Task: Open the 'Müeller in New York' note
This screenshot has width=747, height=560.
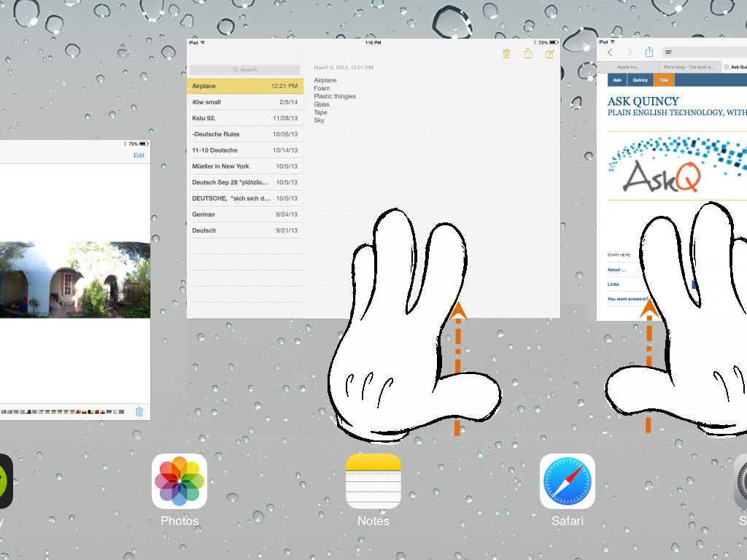Action: coord(244,166)
